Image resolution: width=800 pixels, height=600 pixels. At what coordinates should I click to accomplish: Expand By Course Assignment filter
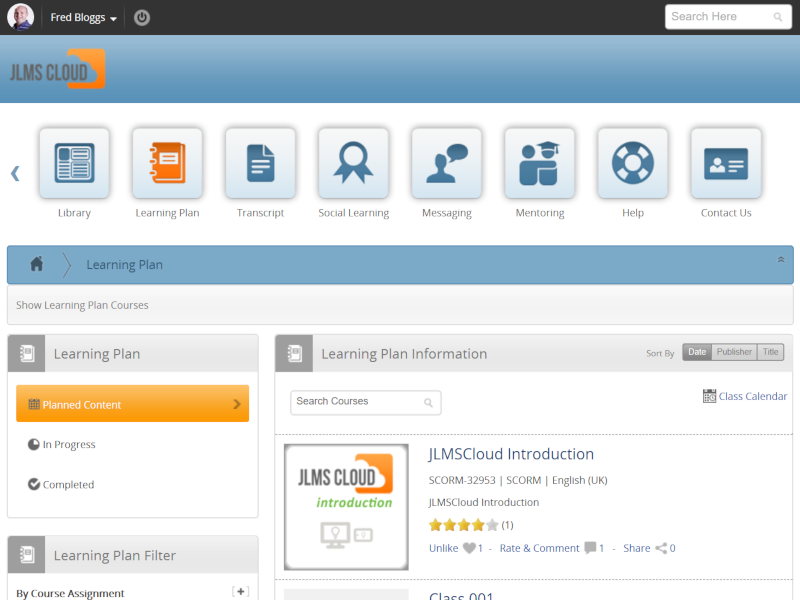coord(240,591)
